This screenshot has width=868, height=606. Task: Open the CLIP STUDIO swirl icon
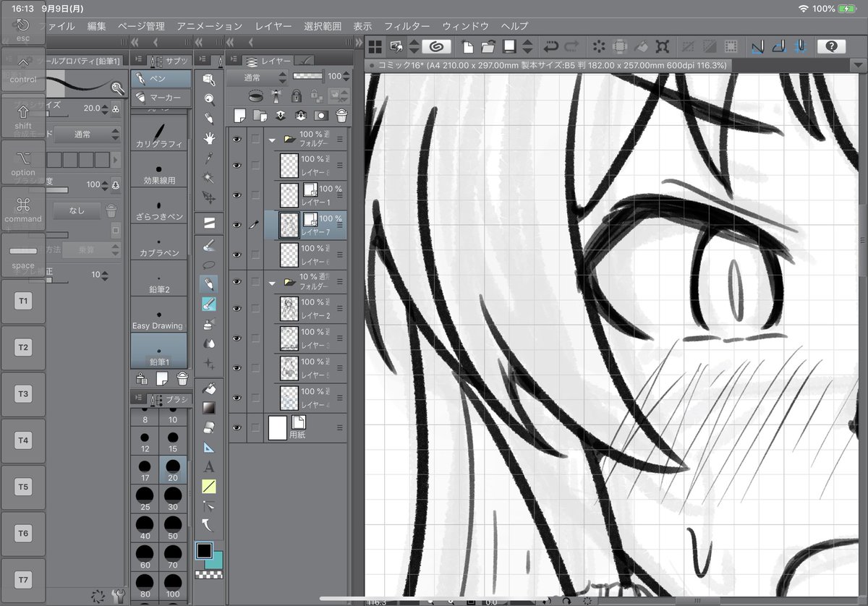(x=435, y=46)
